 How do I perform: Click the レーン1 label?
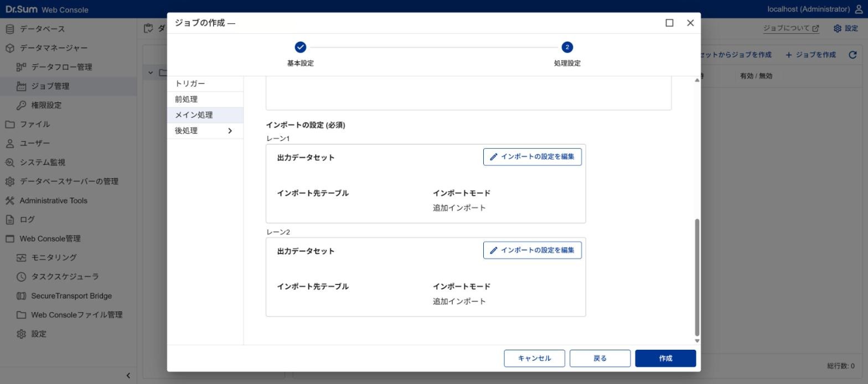[278, 138]
